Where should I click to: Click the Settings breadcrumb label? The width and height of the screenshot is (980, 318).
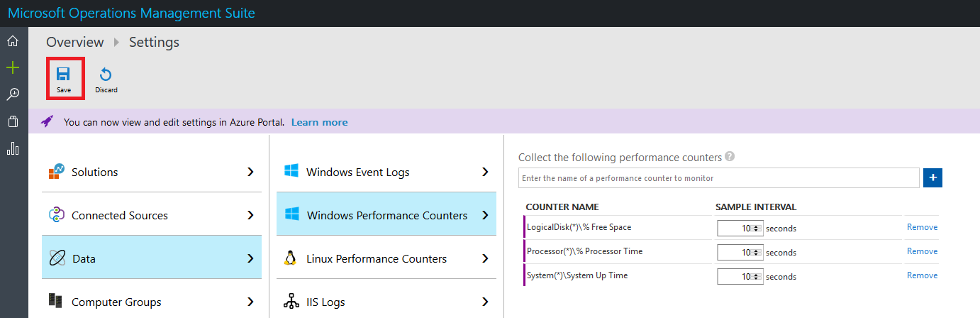154,43
